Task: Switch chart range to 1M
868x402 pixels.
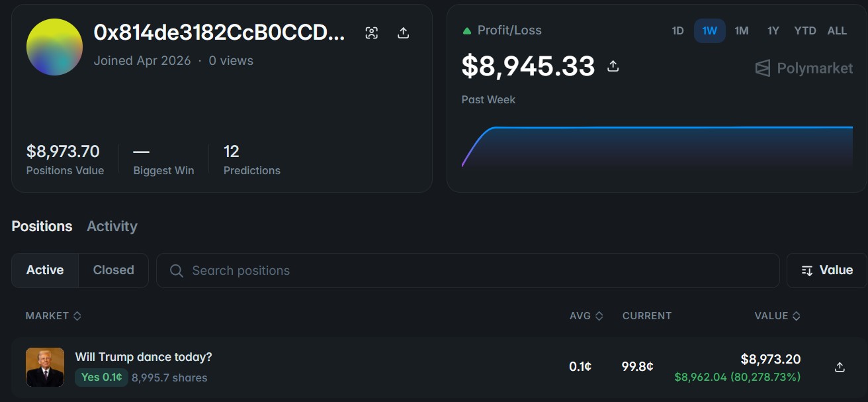Action: pyautogui.click(x=742, y=31)
